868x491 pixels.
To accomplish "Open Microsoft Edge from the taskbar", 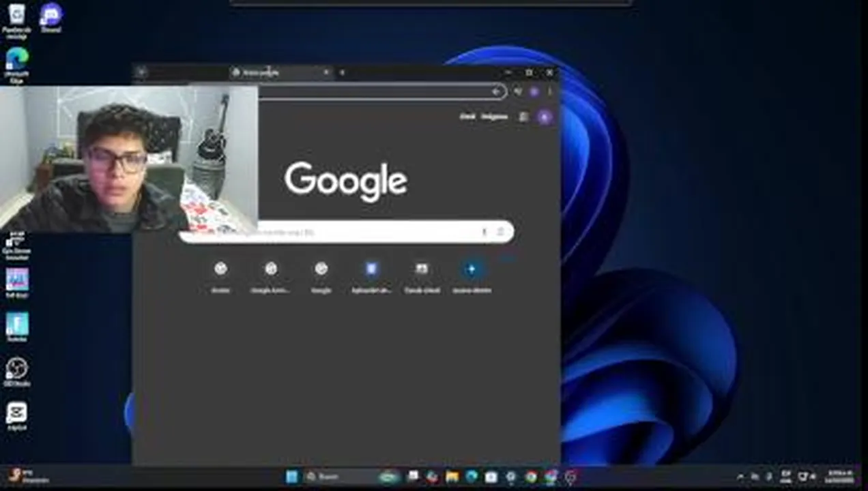I will [472, 477].
